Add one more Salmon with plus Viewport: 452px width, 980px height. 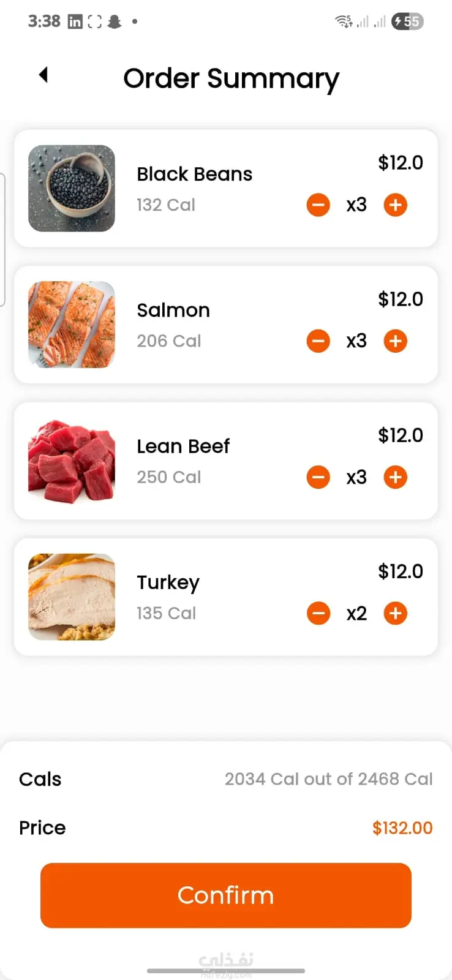click(396, 341)
